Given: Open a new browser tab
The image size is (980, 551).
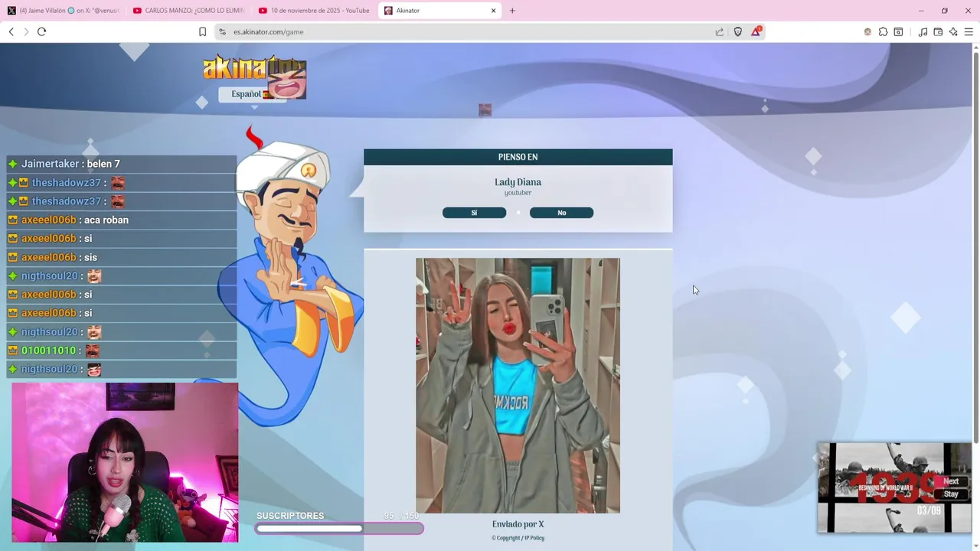Looking at the screenshot, I should (512, 11).
